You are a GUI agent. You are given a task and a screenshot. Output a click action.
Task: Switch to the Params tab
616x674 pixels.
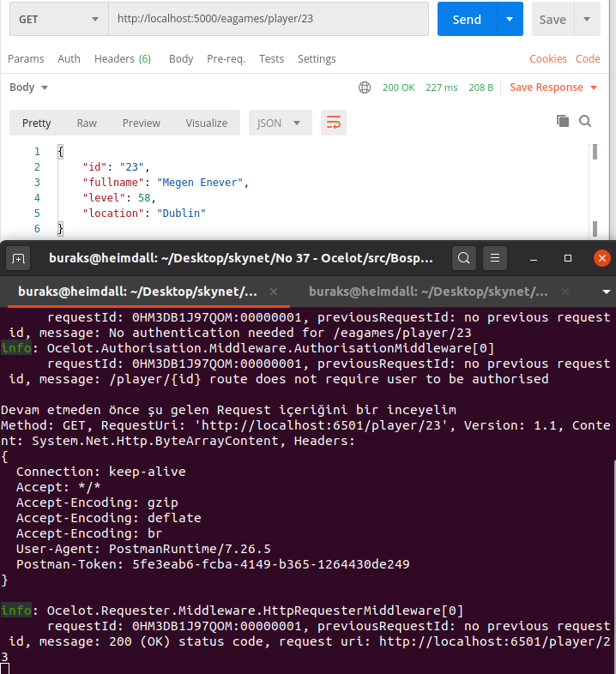coord(26,59)
